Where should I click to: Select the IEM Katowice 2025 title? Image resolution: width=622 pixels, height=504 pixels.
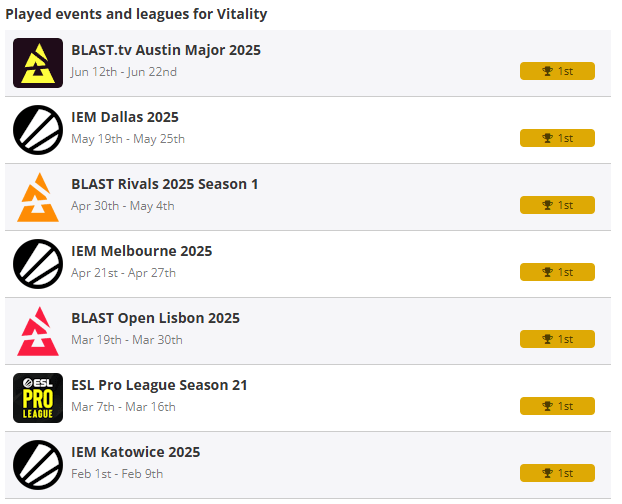[x=136, y=452]
